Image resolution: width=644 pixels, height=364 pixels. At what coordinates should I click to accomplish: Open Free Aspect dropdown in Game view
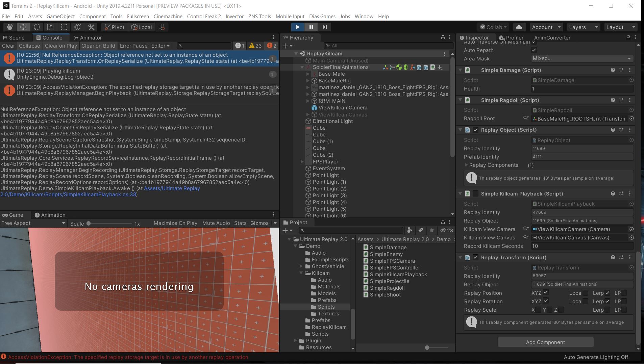tap(33, 223)
